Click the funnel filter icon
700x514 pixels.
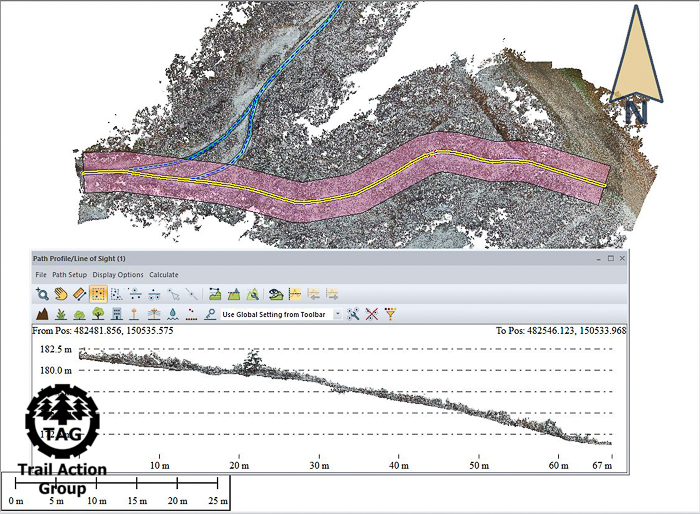390,314
